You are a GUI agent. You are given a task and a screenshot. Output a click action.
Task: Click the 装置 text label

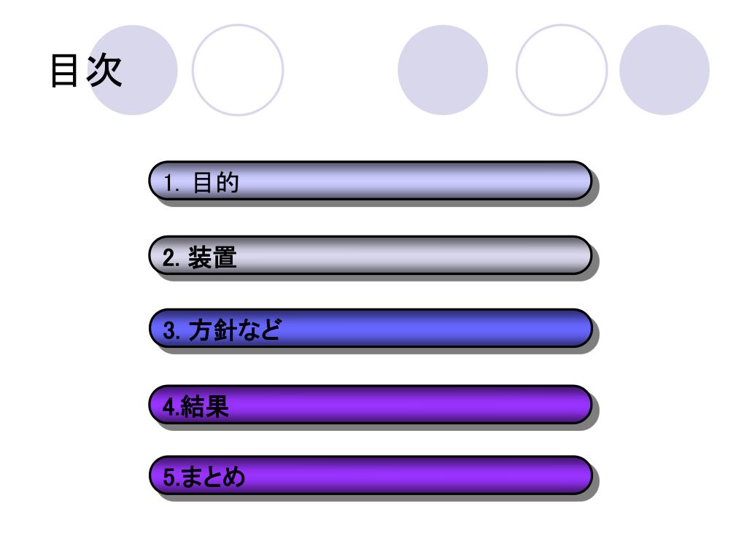coord(212,257)
